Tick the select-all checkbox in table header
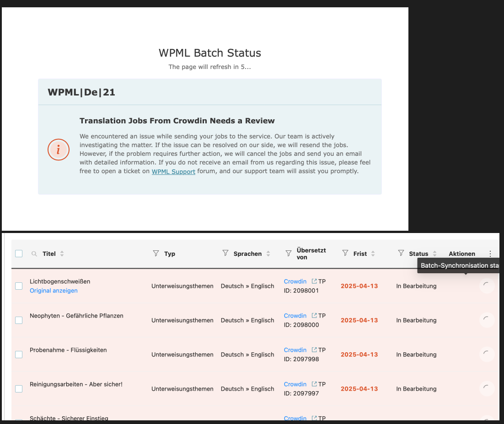Screen dimensions: 504x424 pos(19,254)
